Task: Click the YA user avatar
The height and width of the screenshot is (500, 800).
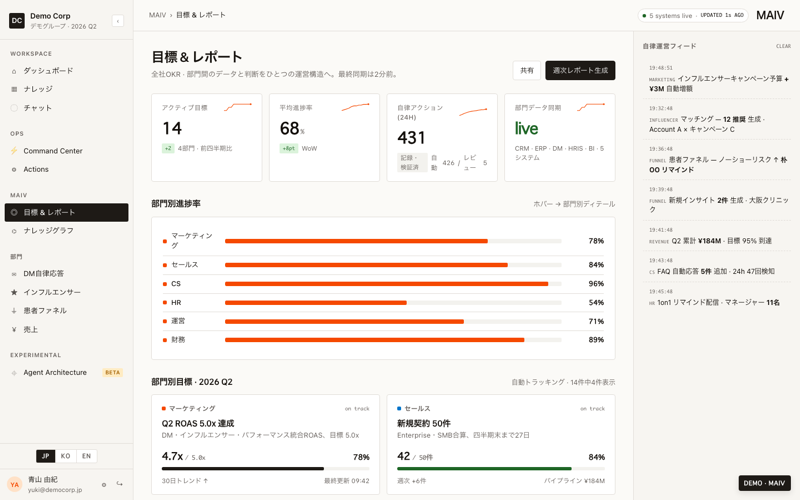Action: (15, 485)
